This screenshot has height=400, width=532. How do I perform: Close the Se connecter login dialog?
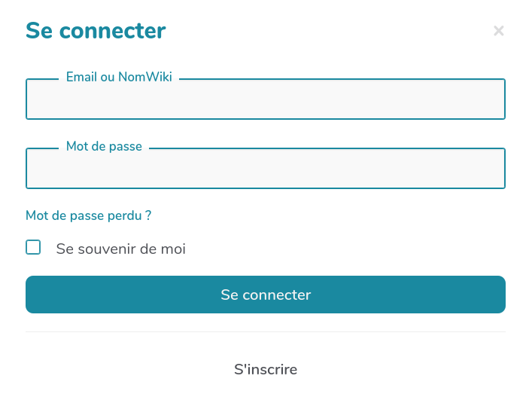coord(498,31)
